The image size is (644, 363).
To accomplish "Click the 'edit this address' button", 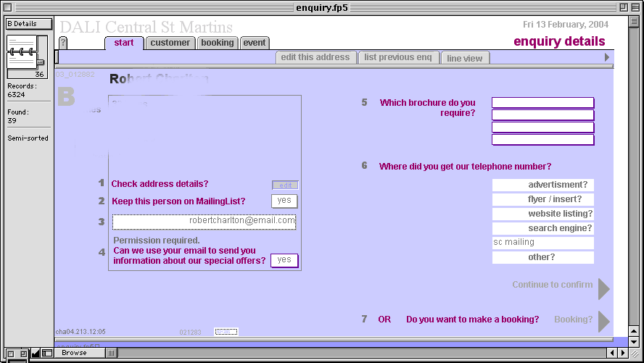I will [315, 57].
